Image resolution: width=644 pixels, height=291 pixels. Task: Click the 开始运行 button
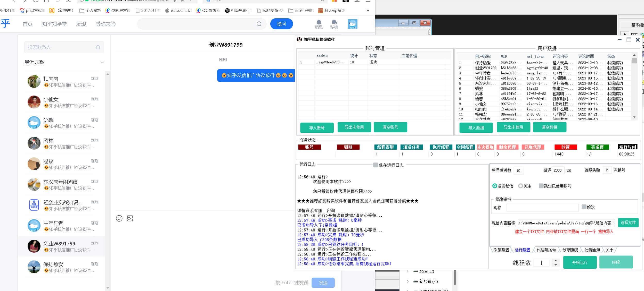click(x=580, y=262)
